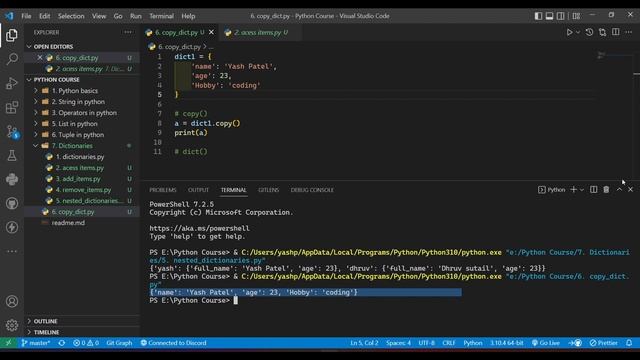Show errors and warnings count
Screen dimensions: 640x360
[x=86, y=343]
